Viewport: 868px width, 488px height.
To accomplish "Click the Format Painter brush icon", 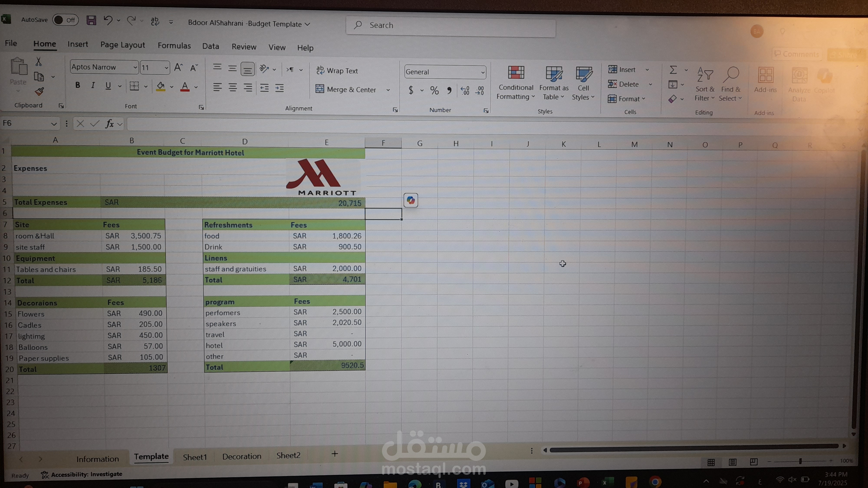I will [x=39, y=92].
